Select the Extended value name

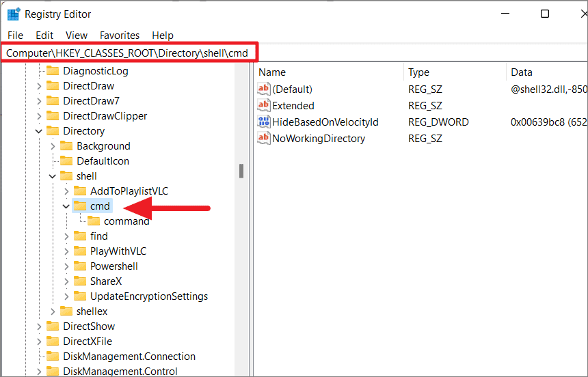click(293, 106)
